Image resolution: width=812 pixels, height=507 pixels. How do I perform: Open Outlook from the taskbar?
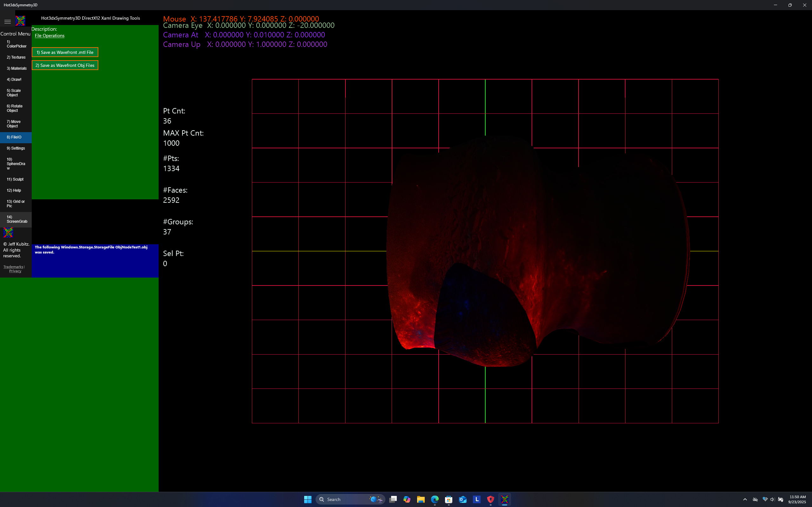(463, 499)
